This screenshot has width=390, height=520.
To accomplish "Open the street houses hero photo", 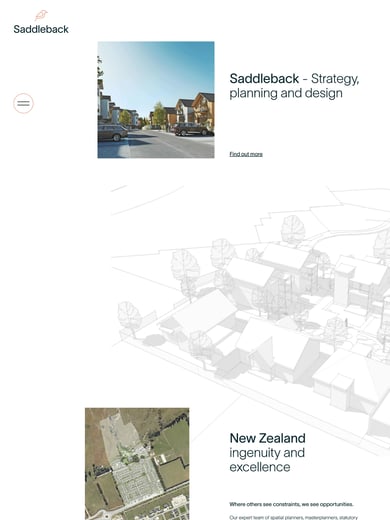I will [156, 100].
